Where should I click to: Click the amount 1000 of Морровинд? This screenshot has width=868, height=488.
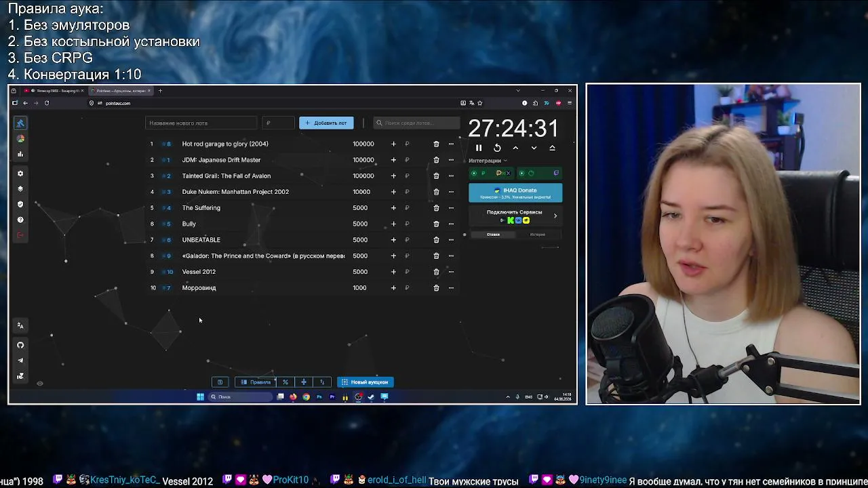pyautogui.click(x=359, y=288)
